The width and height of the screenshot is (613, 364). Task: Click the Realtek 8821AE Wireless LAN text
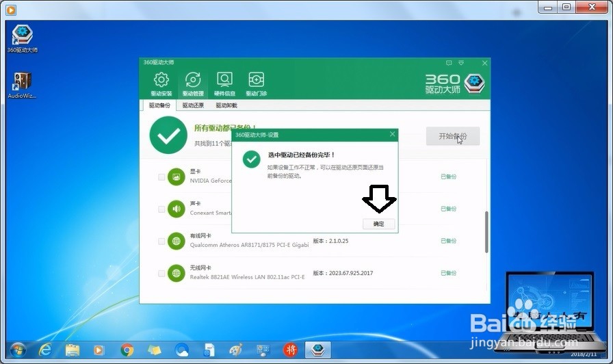[247, 277]
